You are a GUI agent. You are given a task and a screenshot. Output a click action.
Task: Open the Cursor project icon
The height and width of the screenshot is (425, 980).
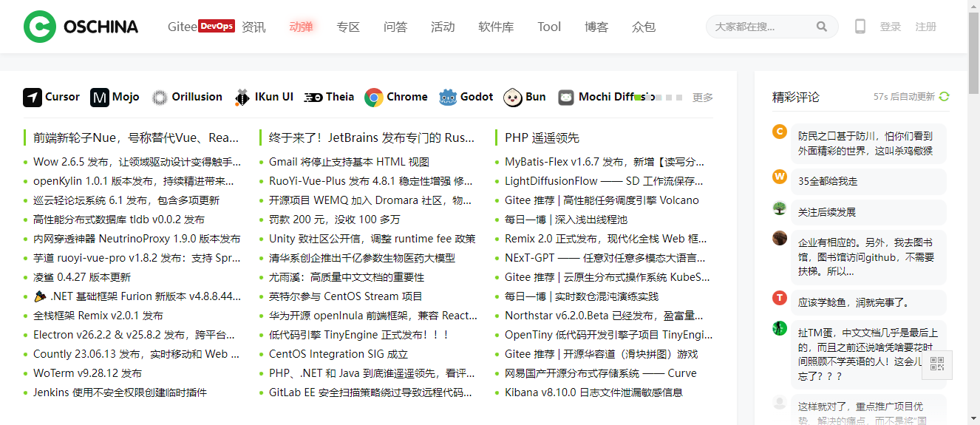point(33,97)
